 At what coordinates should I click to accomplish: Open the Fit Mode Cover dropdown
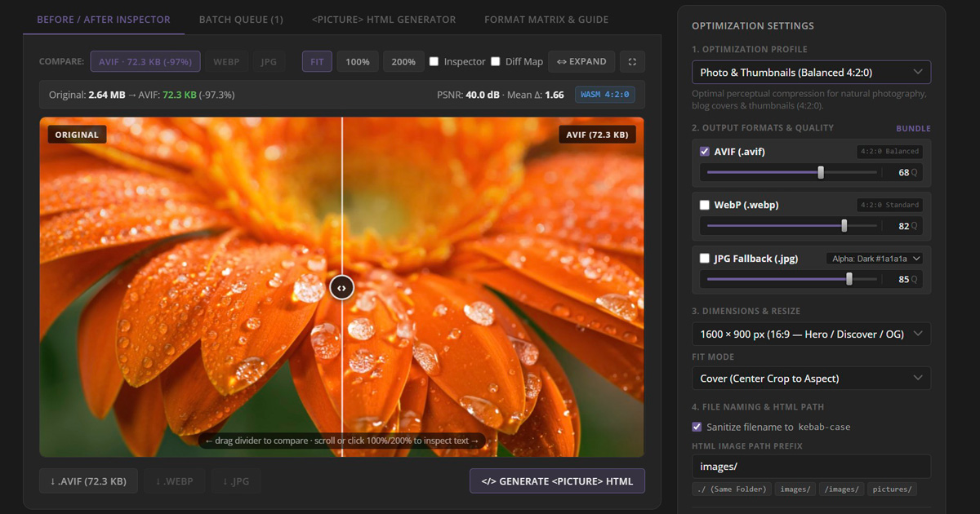tap(811, 379)
